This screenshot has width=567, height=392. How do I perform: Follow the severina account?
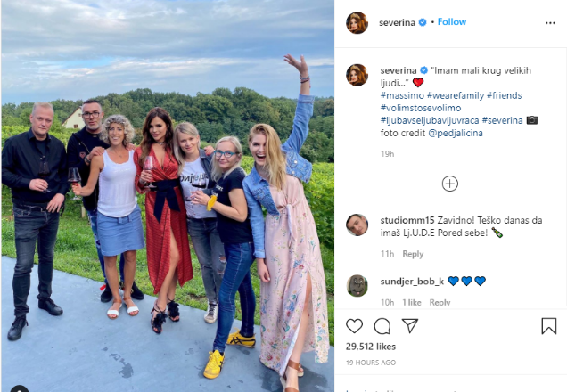coord(452,22)
